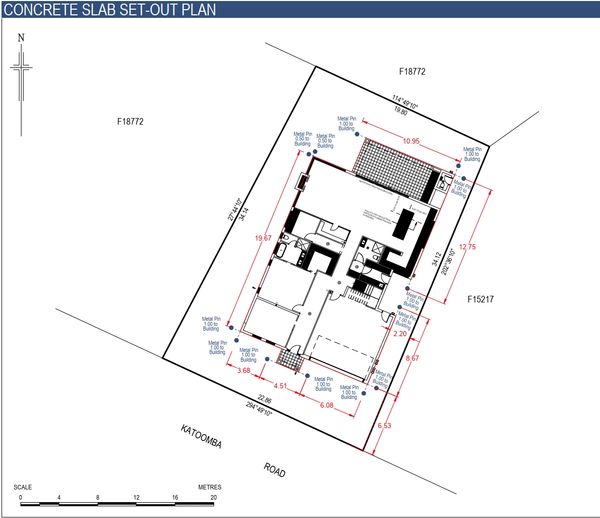Select the 22.86 boundary length
This screenshot has height=518, width=600.
(264, 400)
